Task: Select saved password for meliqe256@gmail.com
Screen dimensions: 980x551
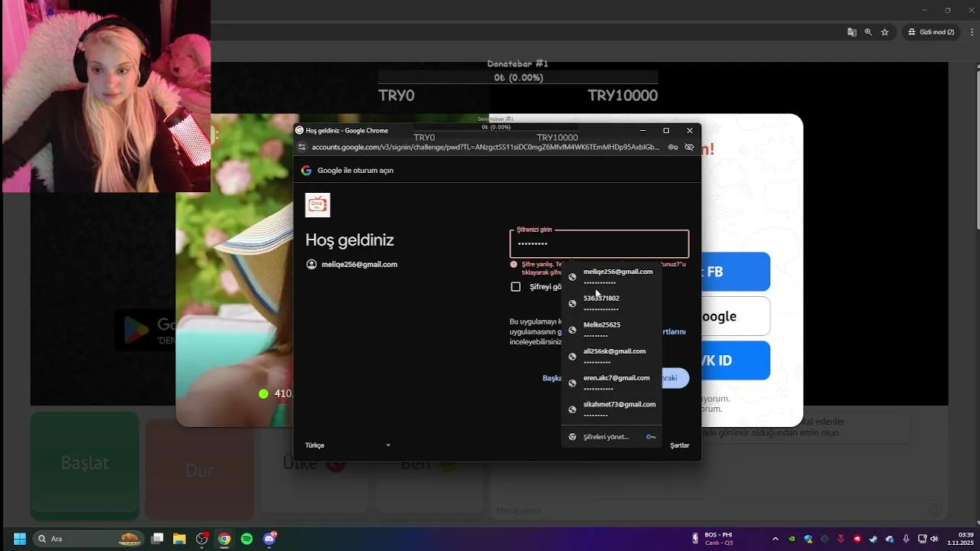Action: tap(612, 276)
